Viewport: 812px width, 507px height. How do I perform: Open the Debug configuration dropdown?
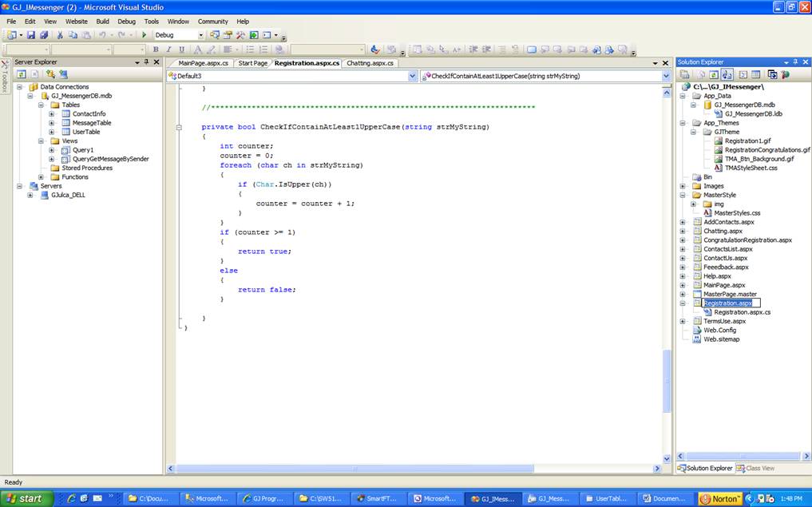pyautogui.click(x=201, y=35)
